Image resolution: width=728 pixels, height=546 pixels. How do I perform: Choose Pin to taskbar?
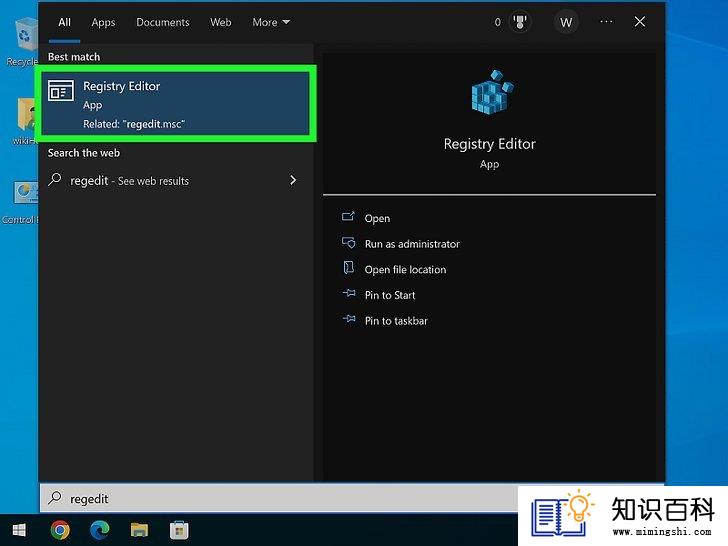396,321
